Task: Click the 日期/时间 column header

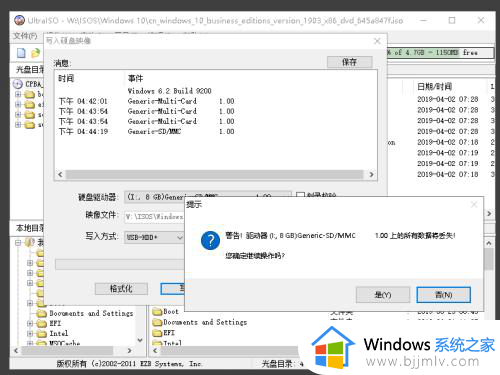Action: click(x=434, y=87)
